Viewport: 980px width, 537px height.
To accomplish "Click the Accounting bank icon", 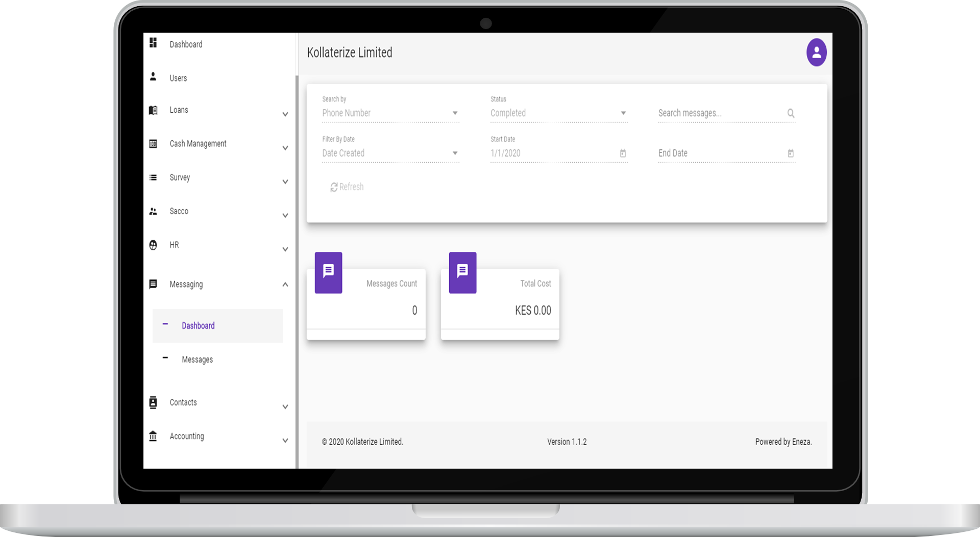I will tap(153, 436).
